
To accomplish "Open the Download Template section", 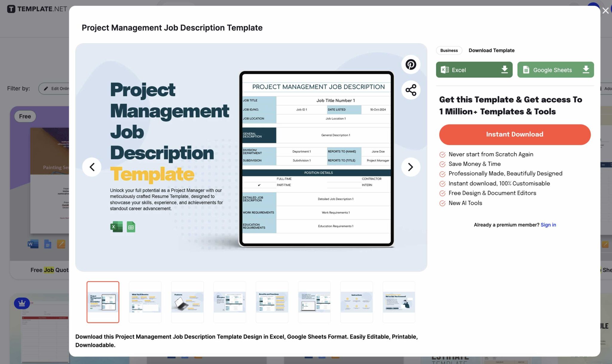I will click(491, 50).
